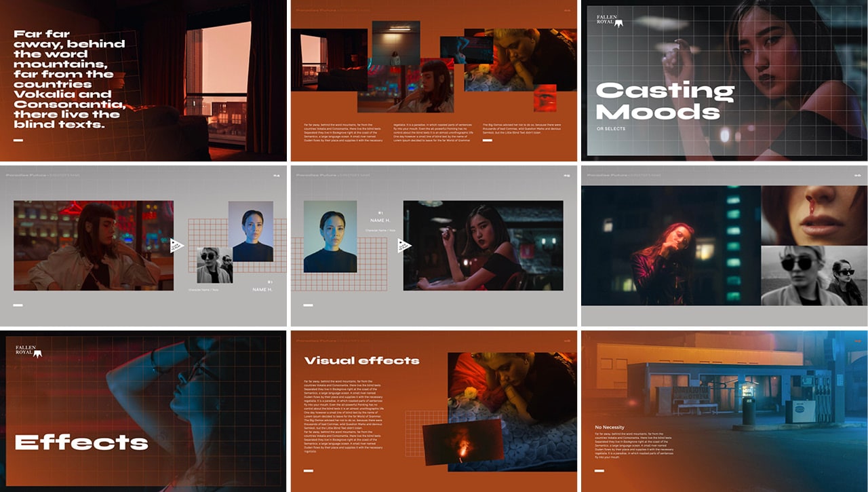
Task: Click the triangle arrow badge beside the cigarette photo
Action: click(x=405, y=246)
